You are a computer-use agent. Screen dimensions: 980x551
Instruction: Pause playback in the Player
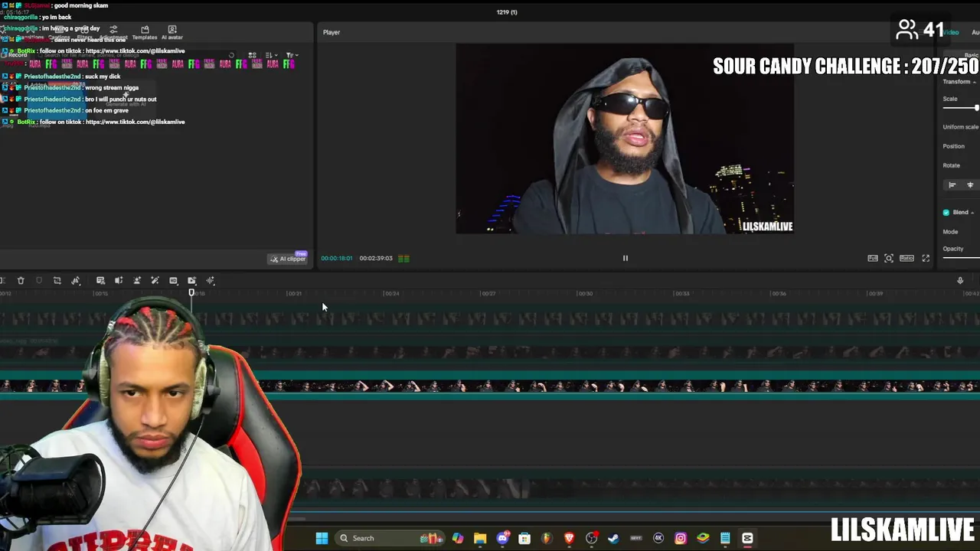[x=625, y=258]
